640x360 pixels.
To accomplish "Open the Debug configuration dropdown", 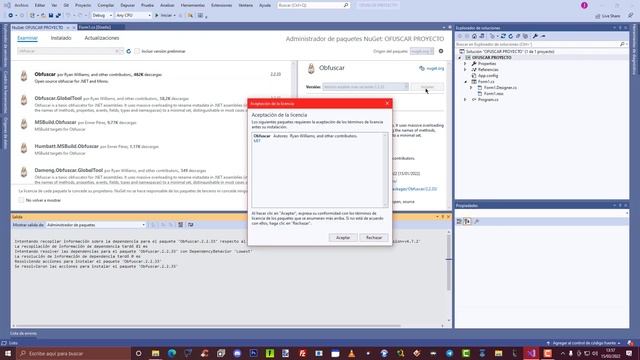I will [102, 16].
